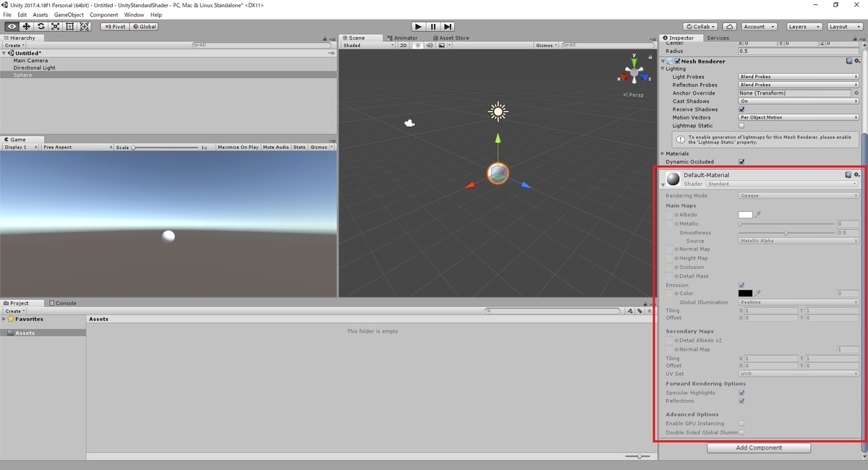868x470 pixels.
Task: Click the Add Component button
Action: (x=758, y=448)
